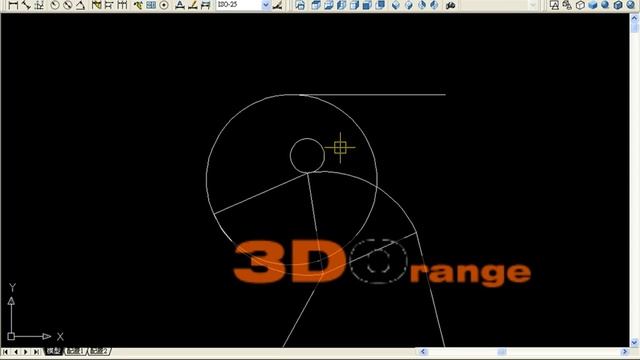Activate the Quick Dimension tool
Image resolution: width=640 pixels, height=360 pixels.
(96, 5)
